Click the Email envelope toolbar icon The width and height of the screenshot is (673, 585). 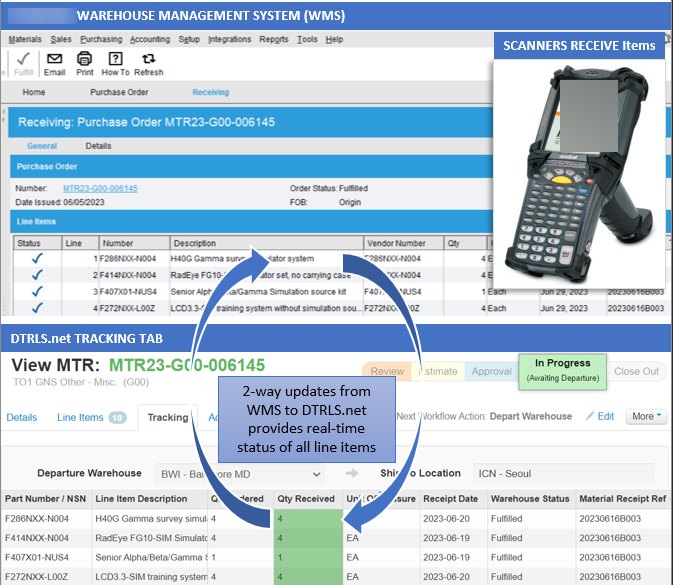pyautogui.click(x=55, y=58)
